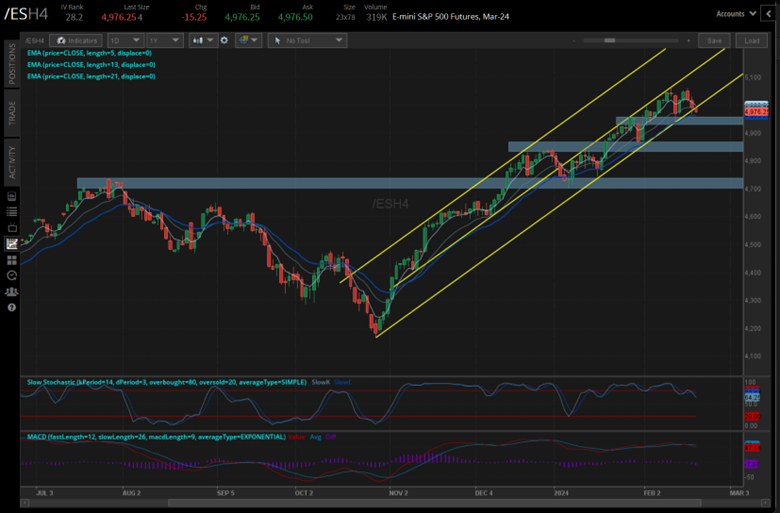This screenshot has height=513, width=780.
Task: Save the current chart
Action: (x=714, y=40)
